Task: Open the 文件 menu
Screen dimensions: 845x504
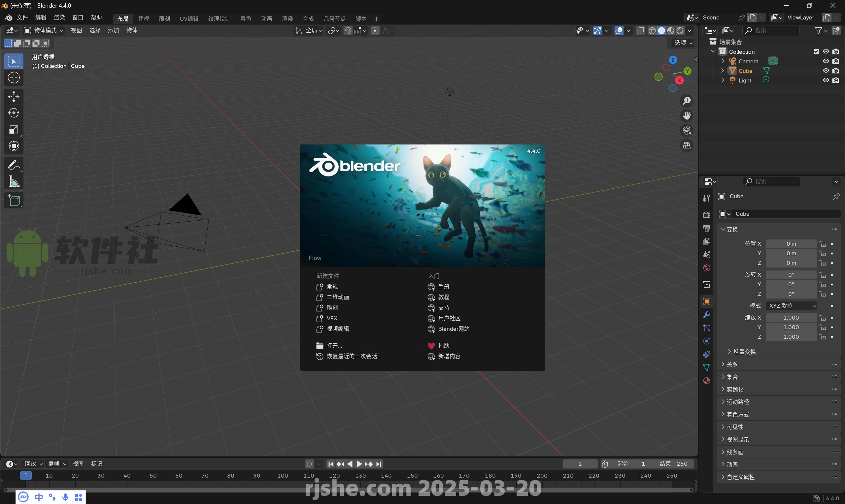Action: (x=22, y=18)
